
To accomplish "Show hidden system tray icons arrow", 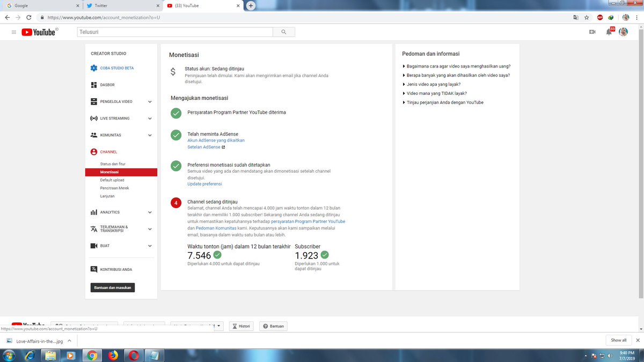I will [586, 356].
